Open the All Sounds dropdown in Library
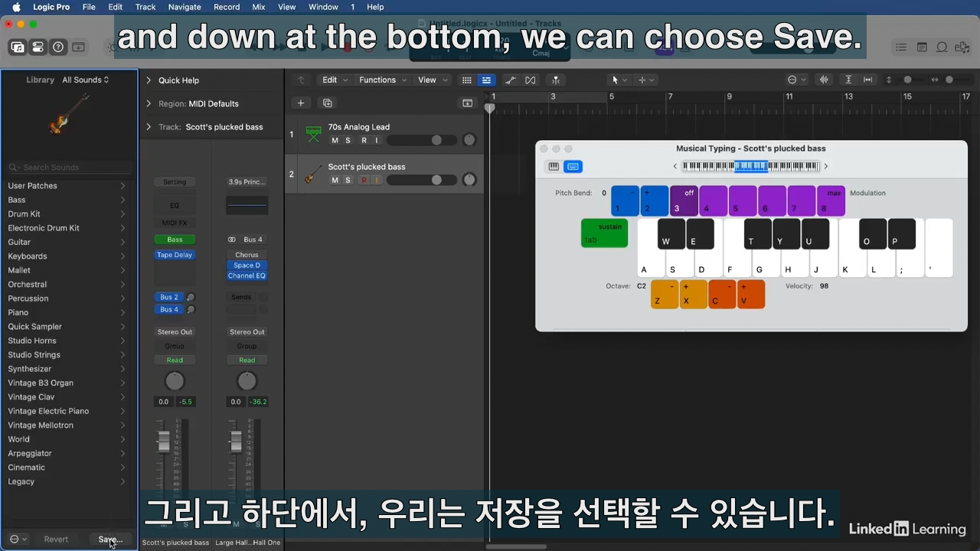980x551 pixels. tap(86, 80)
